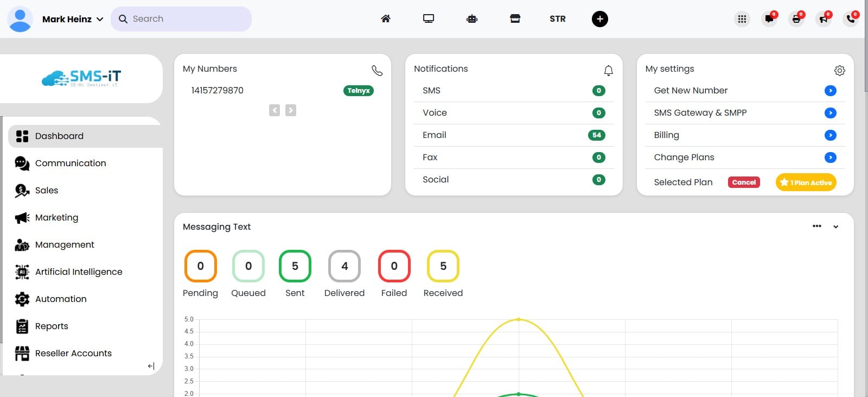The image size is (868, 397).
Task: Open the apps grid icon
Action: pos(742,19)
